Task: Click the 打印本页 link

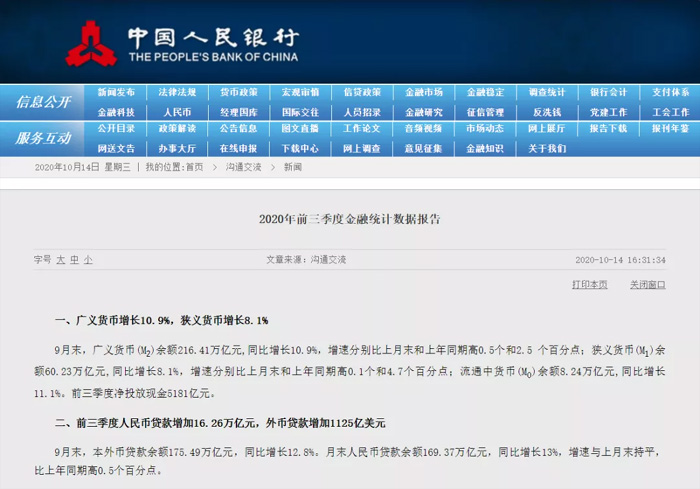Action: coord(590,284)
